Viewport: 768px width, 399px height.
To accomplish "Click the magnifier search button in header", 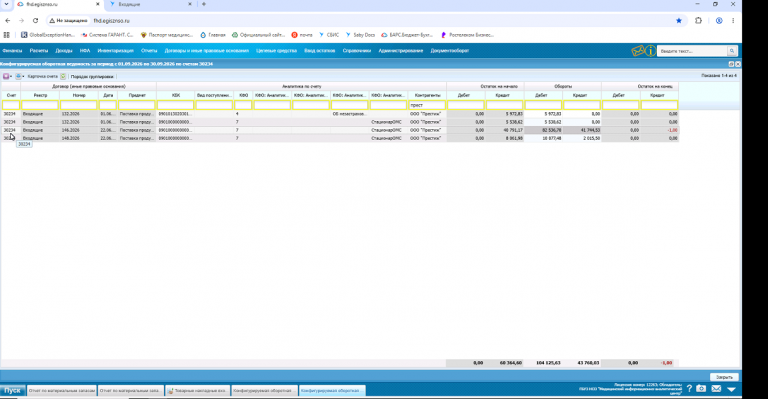I will tap(732, 51).
